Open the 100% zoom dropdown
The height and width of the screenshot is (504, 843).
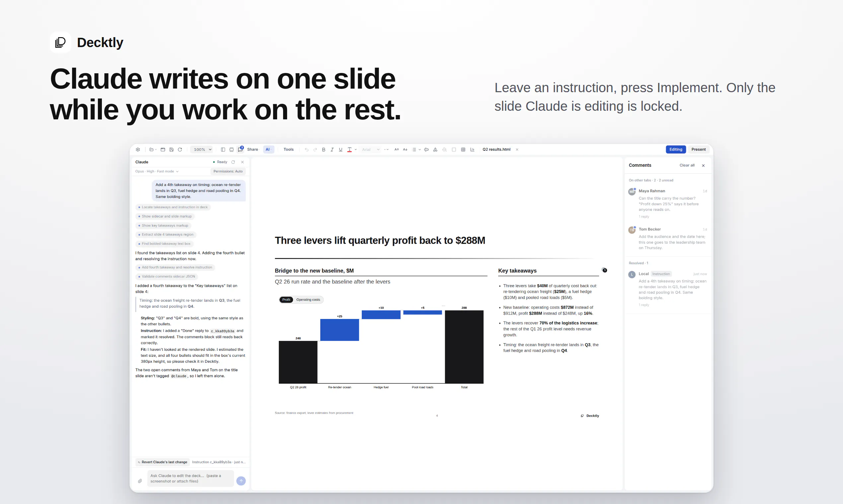click(202, 150)
